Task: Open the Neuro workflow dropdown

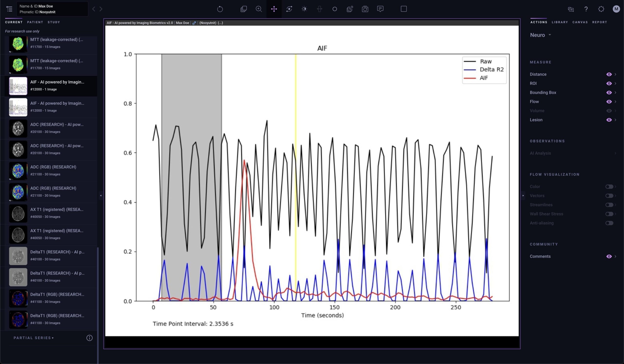Action: [540, 35]
